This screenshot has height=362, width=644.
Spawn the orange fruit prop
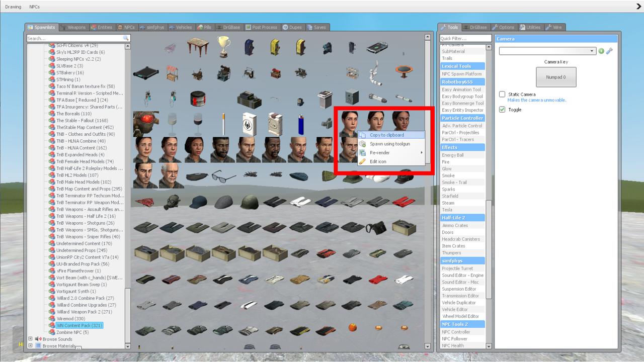click(x=352, y=328)
